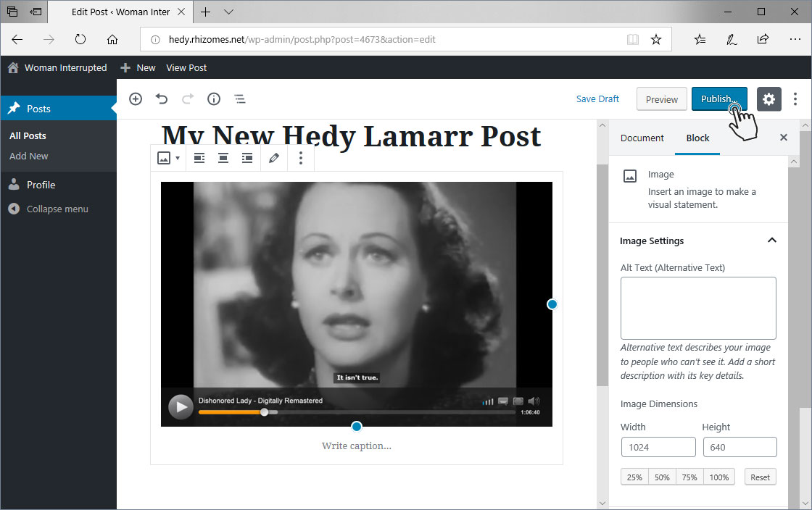The image size is (812, 510).
Task: Click the address bar URL
Action: [302, 39]
